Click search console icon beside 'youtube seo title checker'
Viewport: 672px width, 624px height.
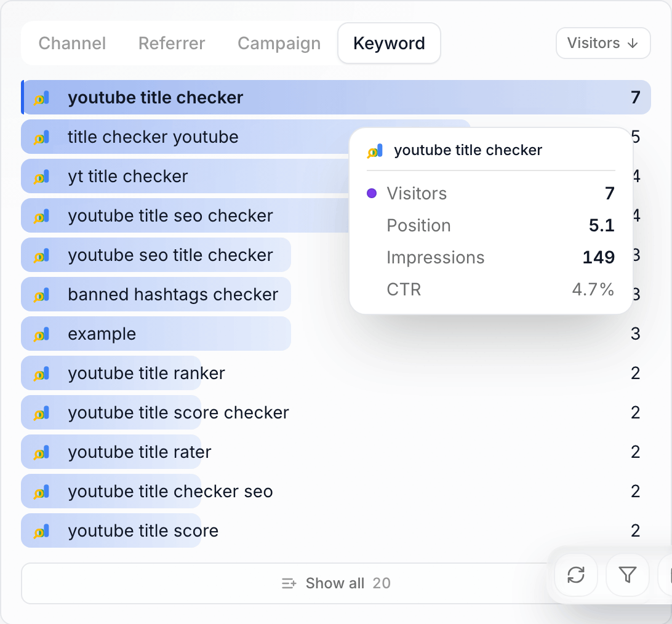[42, 256]
